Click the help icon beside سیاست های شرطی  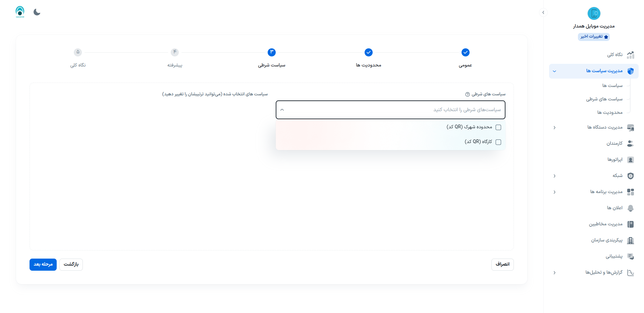[x=467, y=94]
